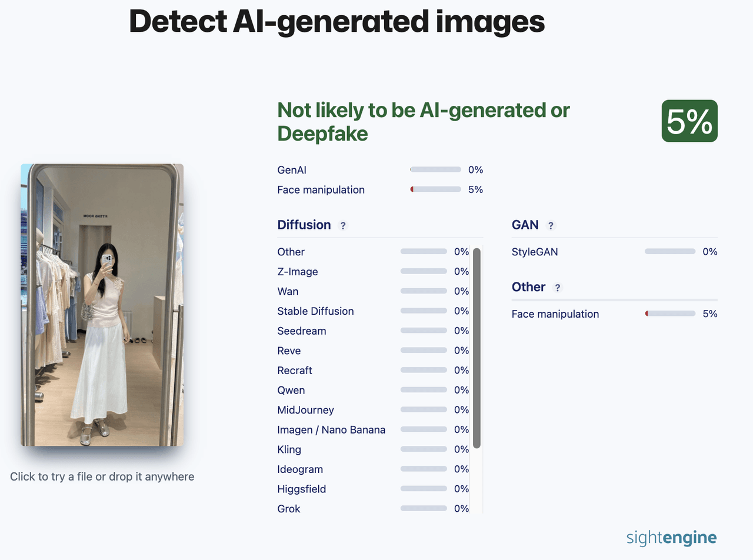Click the Higgsfield label
Viewport: 753px width, 560px height.
301,489
